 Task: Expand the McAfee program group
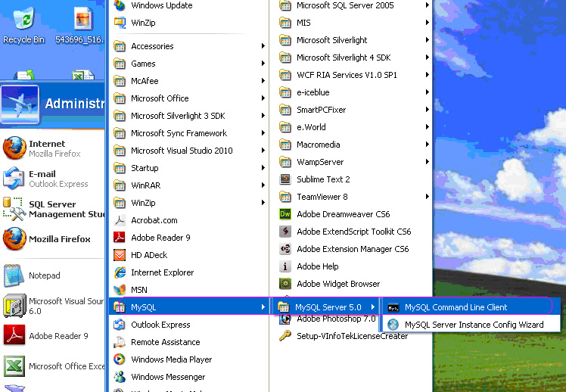pyautogui.click(x=188, y=81)
